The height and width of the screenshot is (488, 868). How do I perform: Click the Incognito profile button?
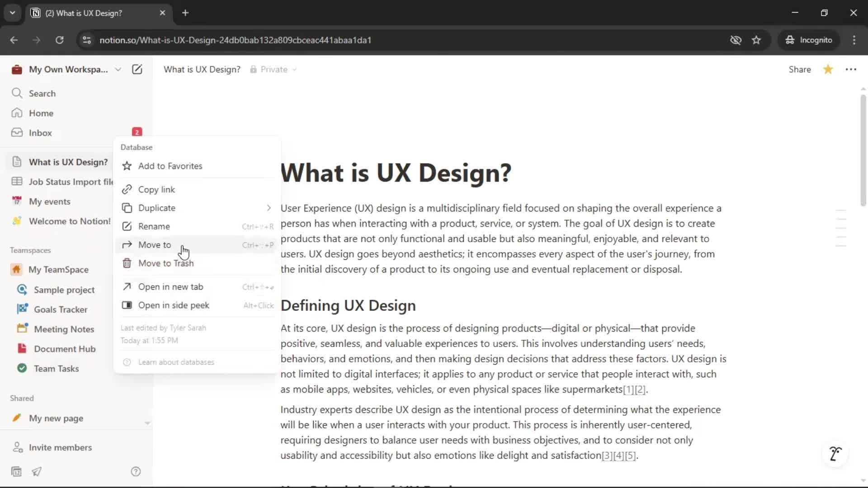click(808, 40)
